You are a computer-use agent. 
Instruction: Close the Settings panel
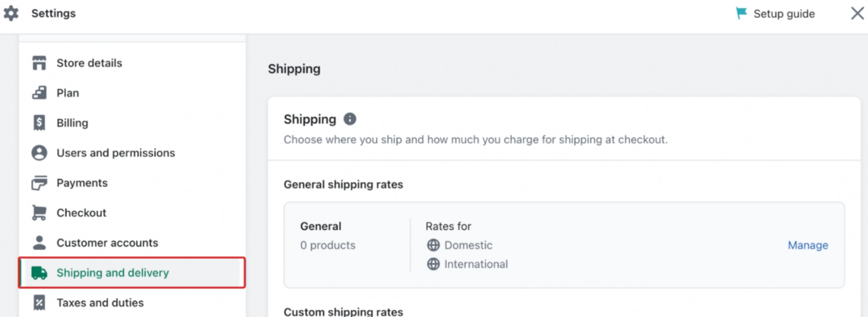[857, 14]
